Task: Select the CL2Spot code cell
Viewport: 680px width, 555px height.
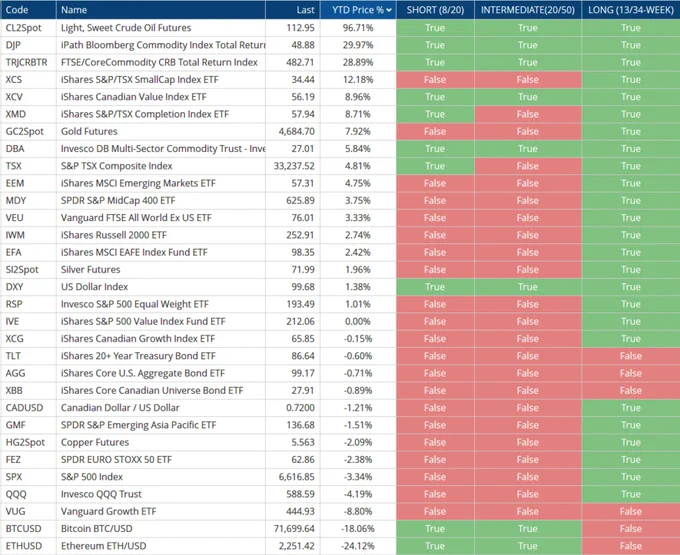Action: (x=23, y=28)
